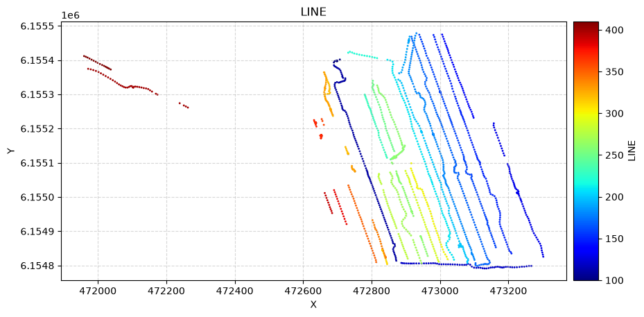Click colorbar tick label 200
This screenshot has height=317, width=644.
tap(613, 197)
